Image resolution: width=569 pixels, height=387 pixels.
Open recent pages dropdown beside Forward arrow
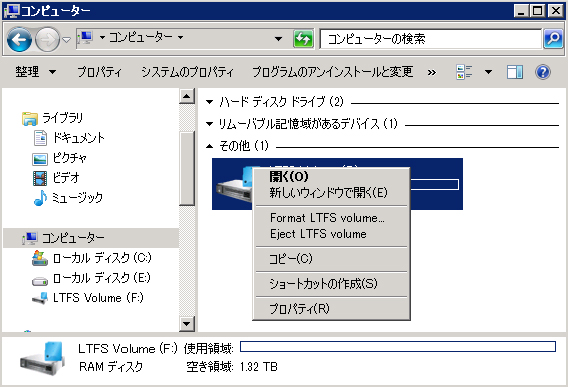[x=66, y=39]
